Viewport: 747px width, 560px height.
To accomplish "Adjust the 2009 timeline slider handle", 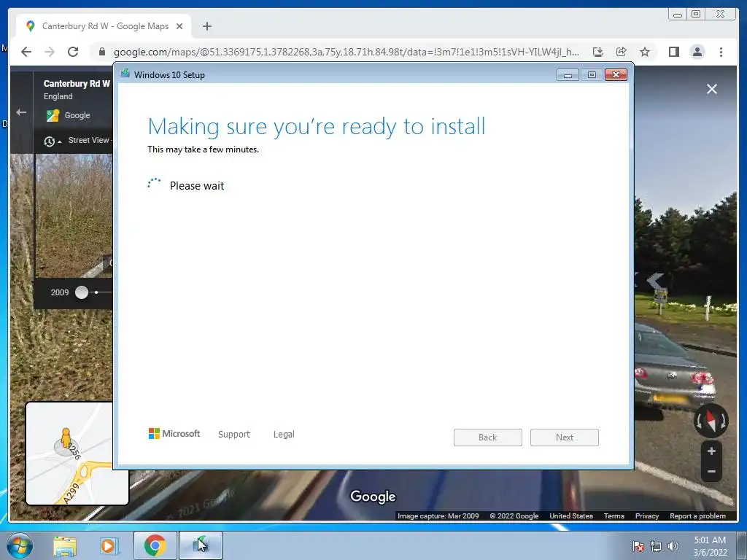I will pyautogui.click(x=82, y=292).
